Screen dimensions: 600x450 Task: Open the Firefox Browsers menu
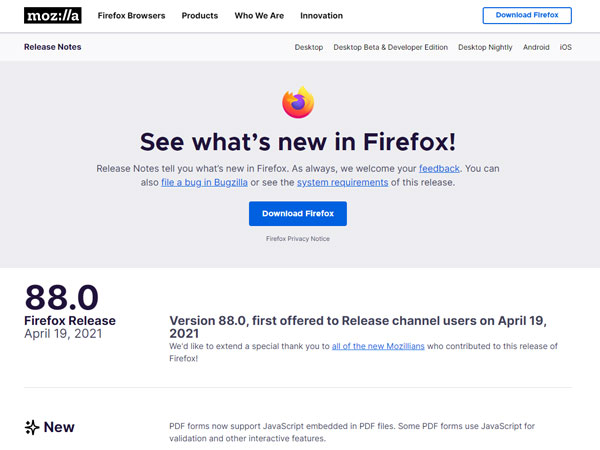pos(131,16)
